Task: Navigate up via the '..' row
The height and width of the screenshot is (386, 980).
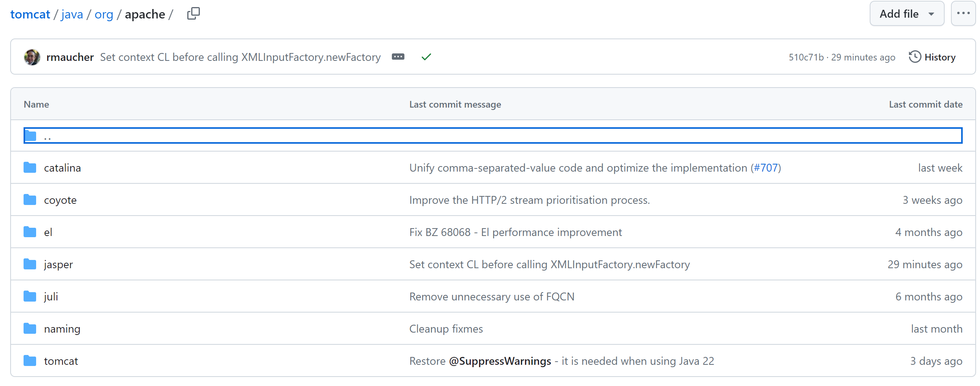Action: click(493, 135)
